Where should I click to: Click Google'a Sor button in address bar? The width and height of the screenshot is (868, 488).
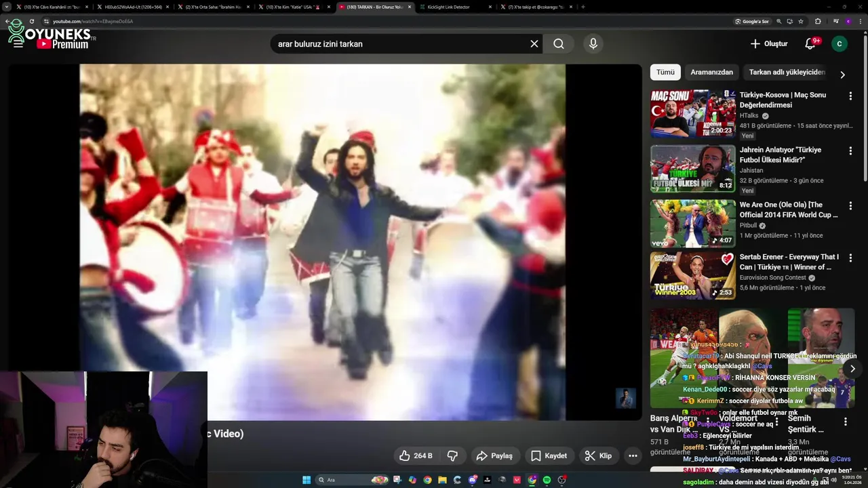tap(752, 22)
